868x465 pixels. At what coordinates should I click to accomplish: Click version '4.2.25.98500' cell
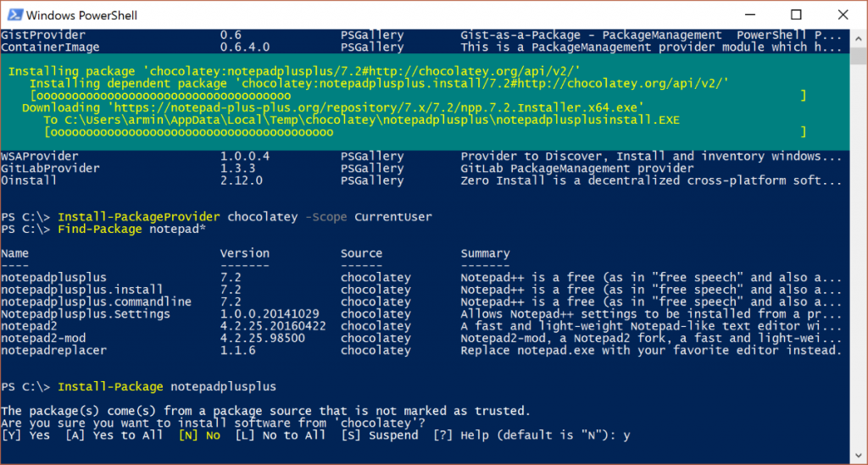click(x=263, y=338)
